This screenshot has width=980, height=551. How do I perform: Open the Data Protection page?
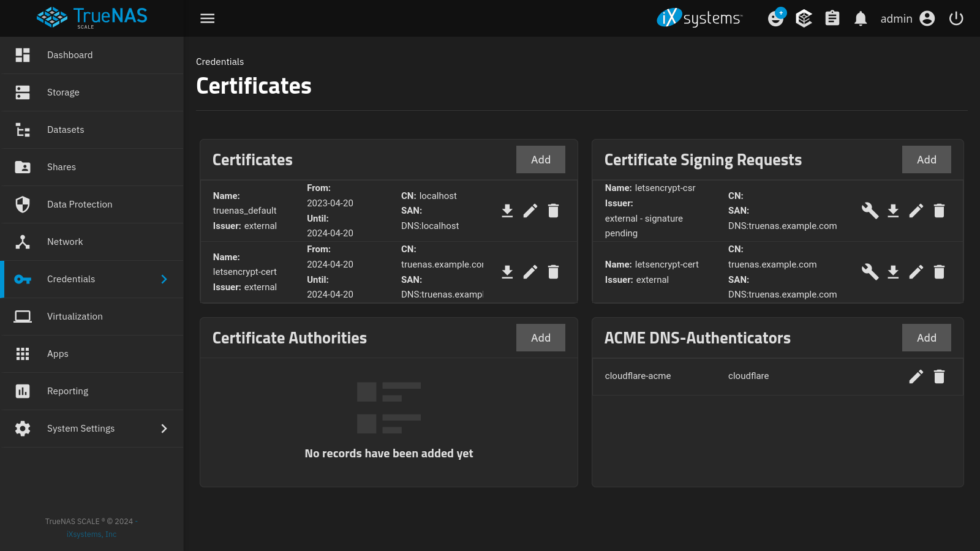[x=79, y=204]
